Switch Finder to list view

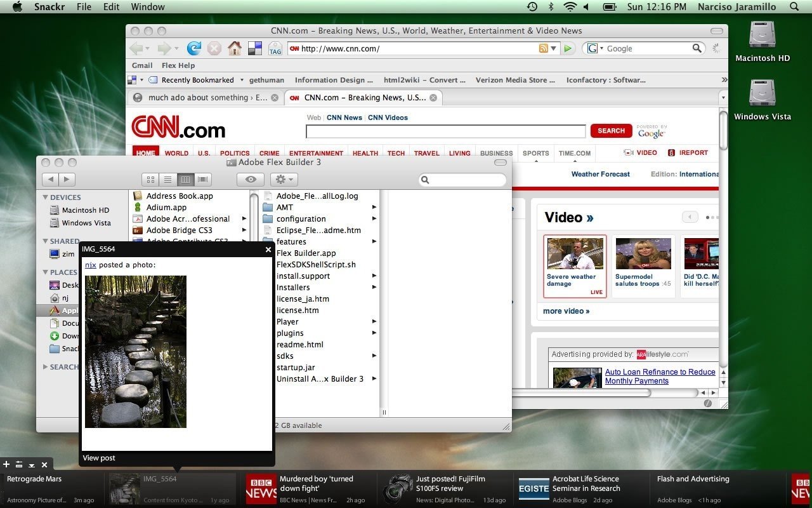167,180
